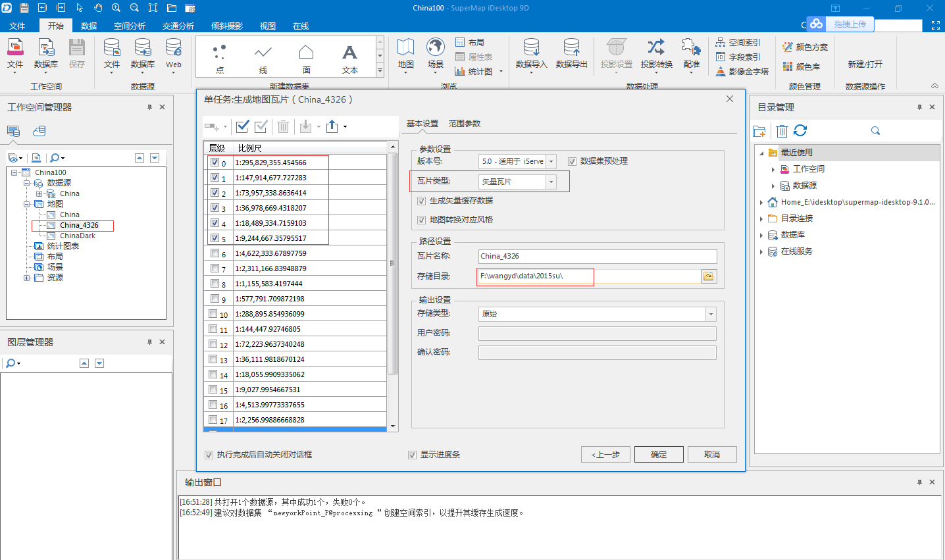Switch to 范围参数 tab
The height and width of the screenshot is (560, 945).
465,124
